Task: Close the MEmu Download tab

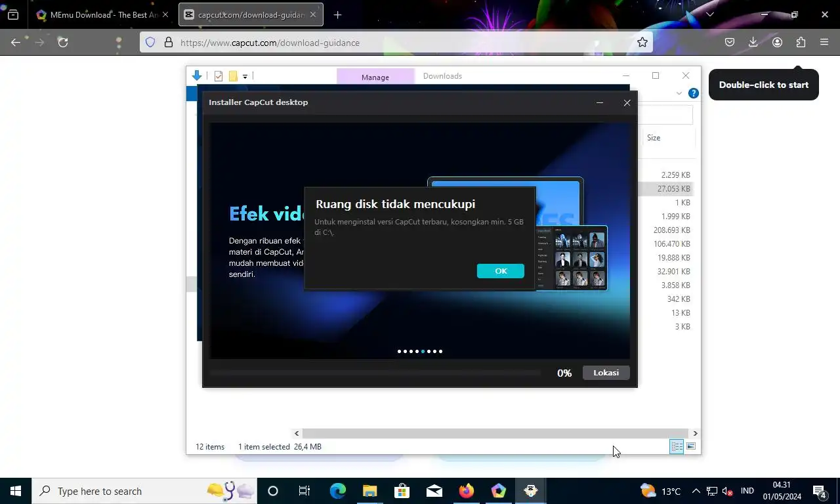Action: 165,14
